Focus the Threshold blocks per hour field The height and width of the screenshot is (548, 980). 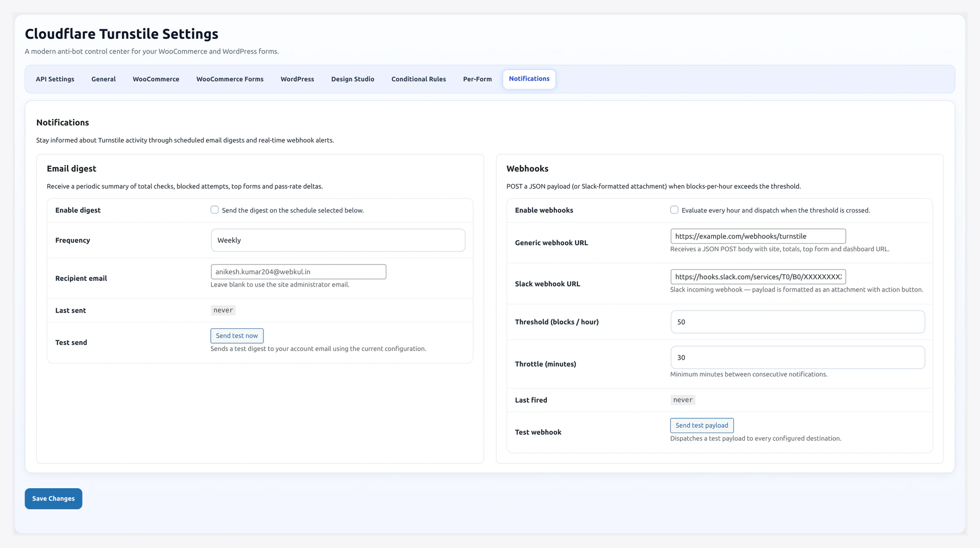pyautogui.click(x=797, y=322)
